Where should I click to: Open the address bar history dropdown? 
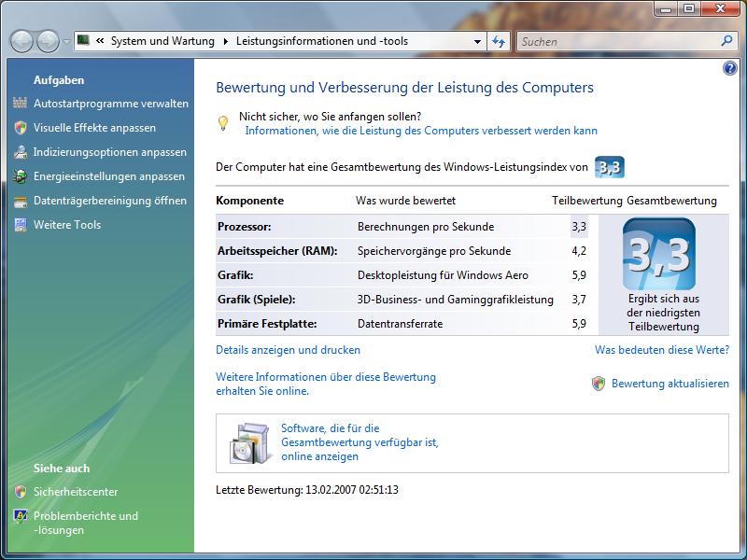477,41
